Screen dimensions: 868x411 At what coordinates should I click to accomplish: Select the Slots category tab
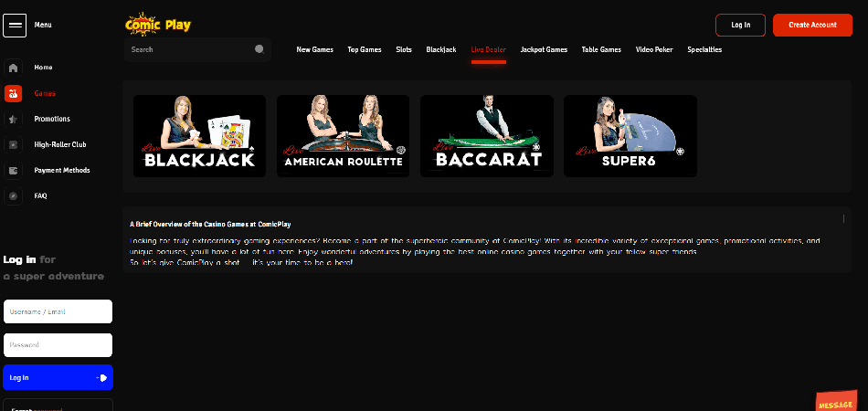404,49
